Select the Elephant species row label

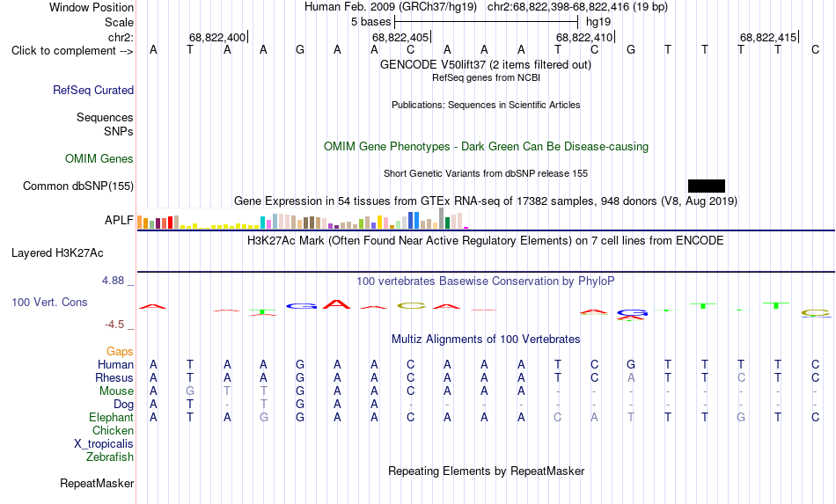(x=112, y=417)
